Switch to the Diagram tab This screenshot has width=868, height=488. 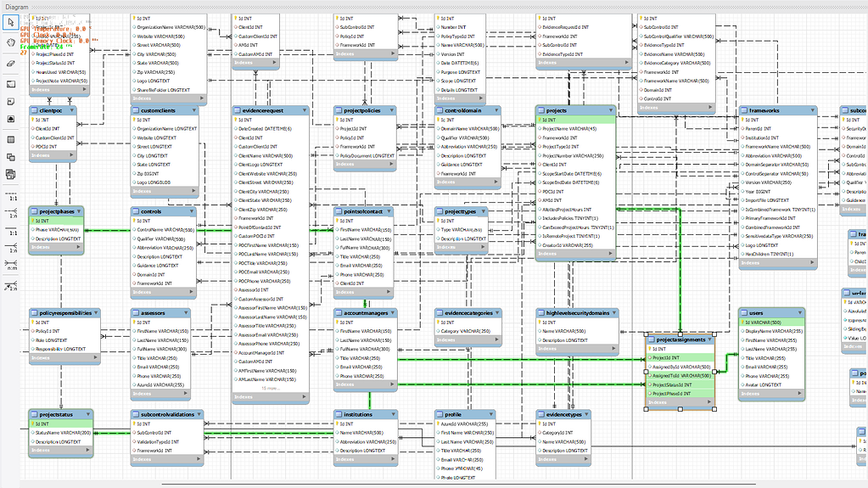pos(16,6)
